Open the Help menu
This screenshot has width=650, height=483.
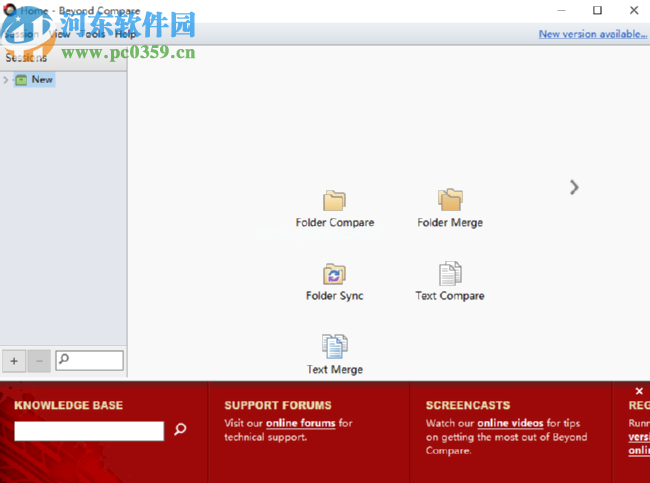(x=126, y=34)
